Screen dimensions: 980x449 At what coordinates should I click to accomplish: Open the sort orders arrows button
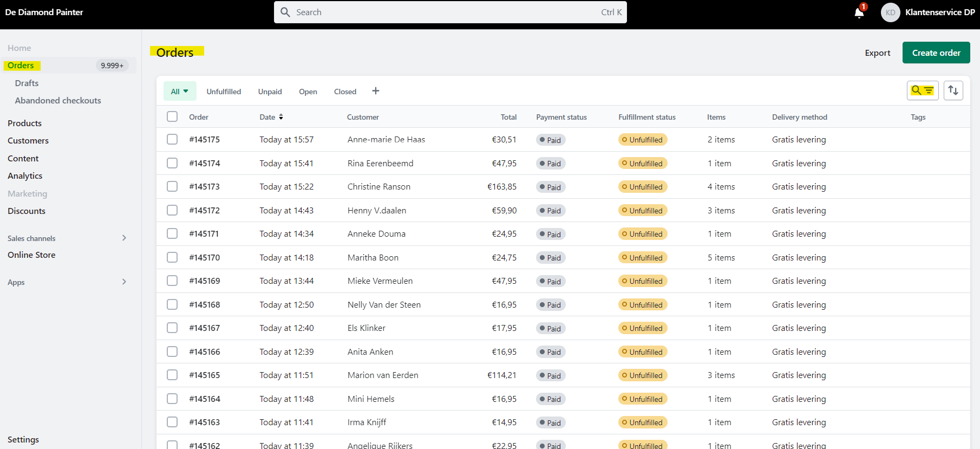tap(953, 90)
